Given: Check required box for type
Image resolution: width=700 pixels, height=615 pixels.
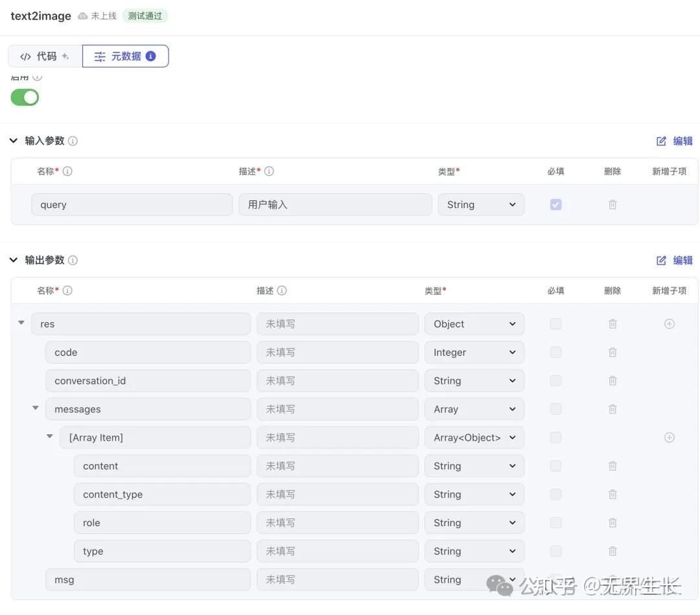Looking at the screenshot, I should pos(556,551).
